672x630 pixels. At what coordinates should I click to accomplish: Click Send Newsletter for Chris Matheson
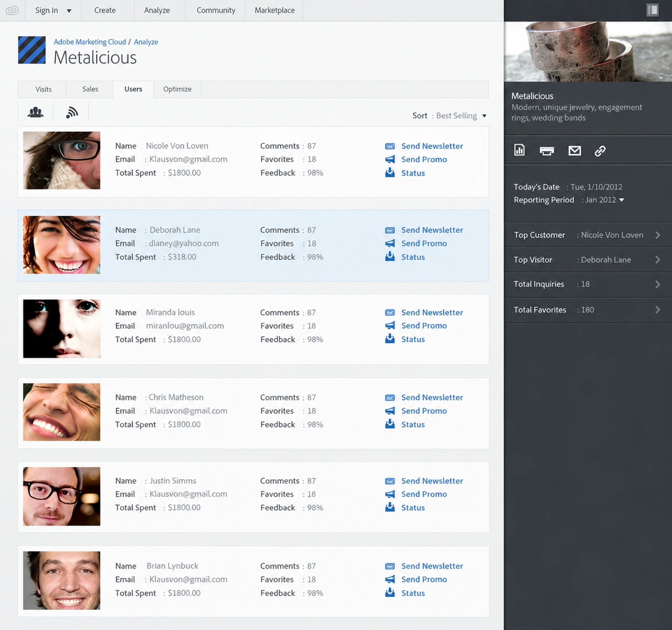pos(432,397)
